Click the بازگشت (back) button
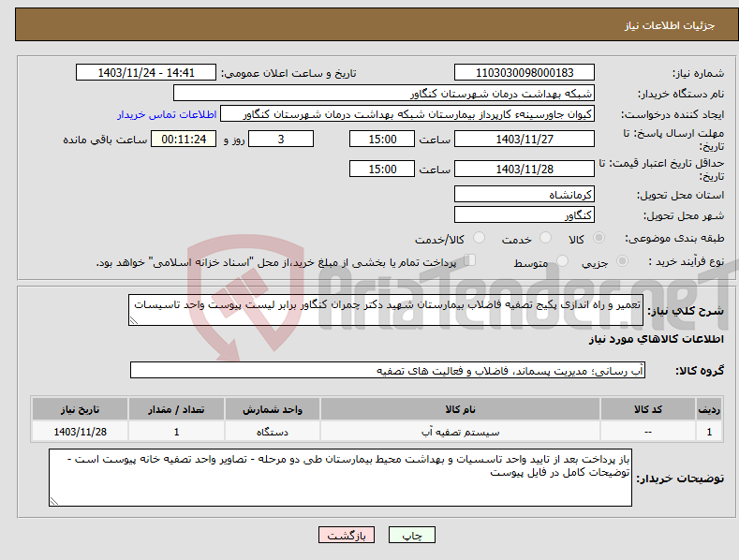The width and height of the screenshot is (739, 560). 347,535
